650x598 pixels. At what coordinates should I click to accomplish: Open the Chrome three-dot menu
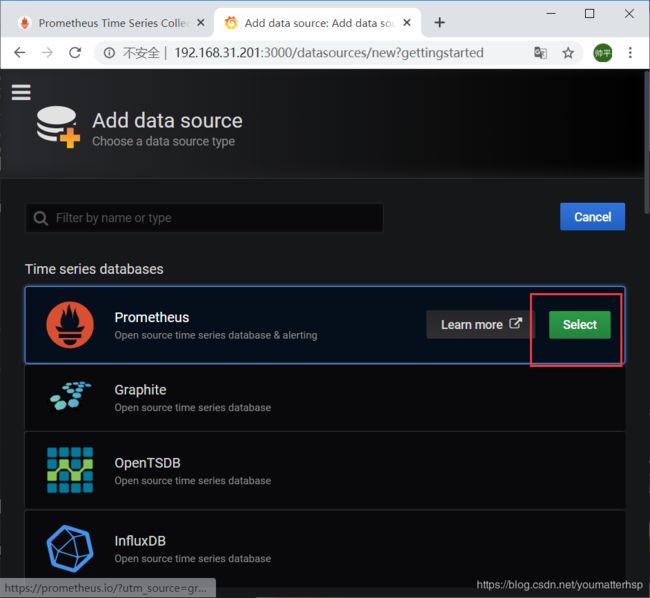pyautogui.click(x=630, y=53)
